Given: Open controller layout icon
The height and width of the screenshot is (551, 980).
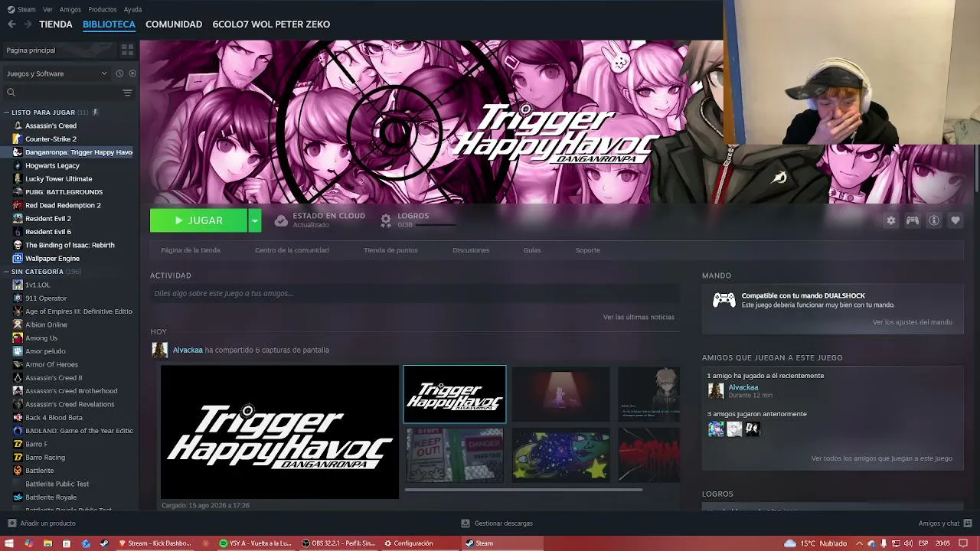Looking at the screenshot, I should (912, 220).
